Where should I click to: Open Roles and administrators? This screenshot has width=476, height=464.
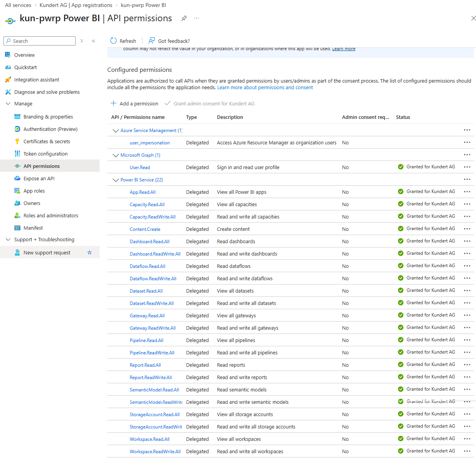point(51,215)
